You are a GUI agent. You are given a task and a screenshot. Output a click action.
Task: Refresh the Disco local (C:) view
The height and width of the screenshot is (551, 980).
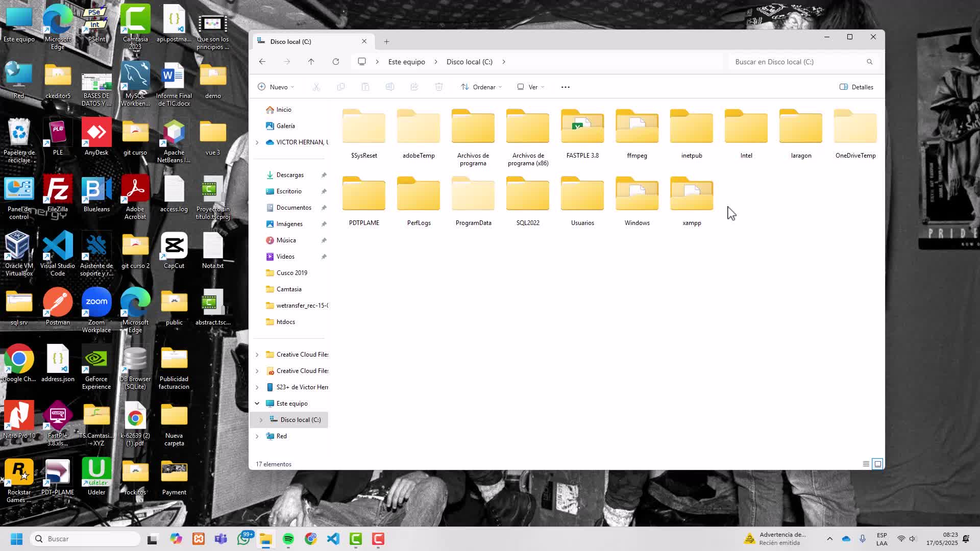pyautogui.click(x=335, y=62)
